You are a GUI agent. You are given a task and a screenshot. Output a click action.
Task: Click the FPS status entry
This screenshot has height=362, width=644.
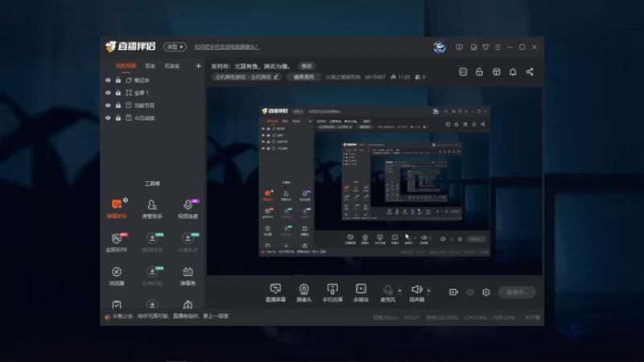tap(411, 318)
